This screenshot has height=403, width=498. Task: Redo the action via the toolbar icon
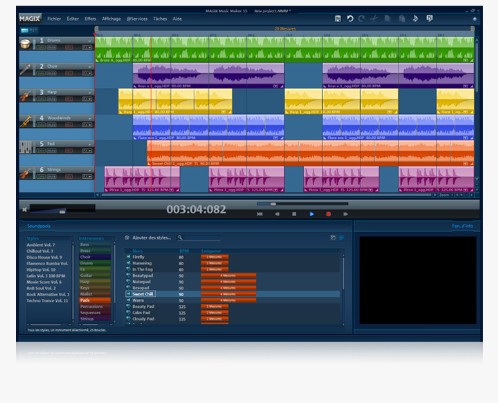pyautogui.click(x=361, y=19)
